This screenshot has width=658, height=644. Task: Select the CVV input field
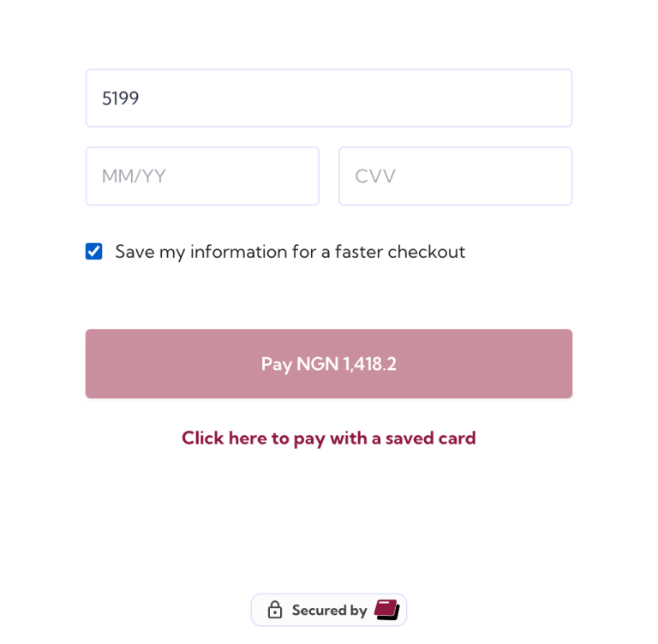[455, 176]
